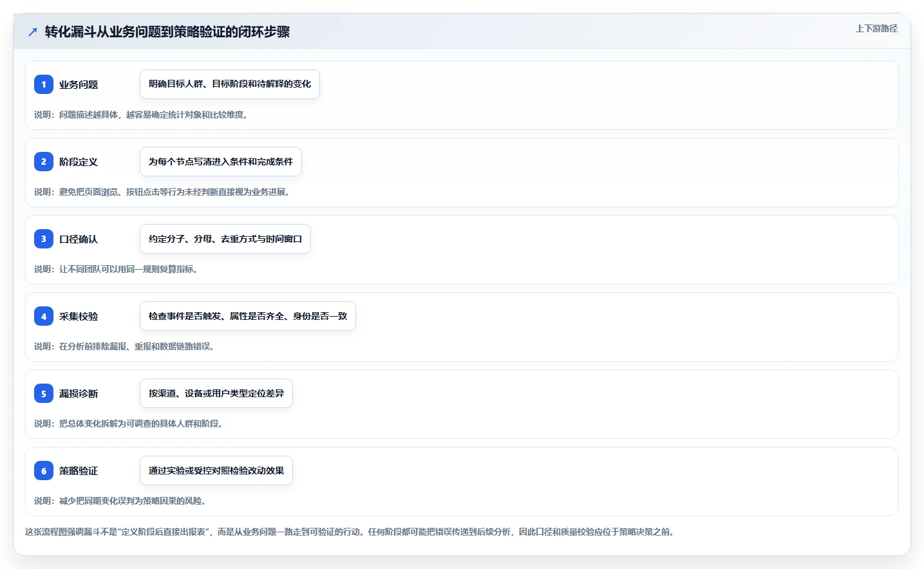Click the note 避免把页面浏览、按钮点击

coord(162,192)
